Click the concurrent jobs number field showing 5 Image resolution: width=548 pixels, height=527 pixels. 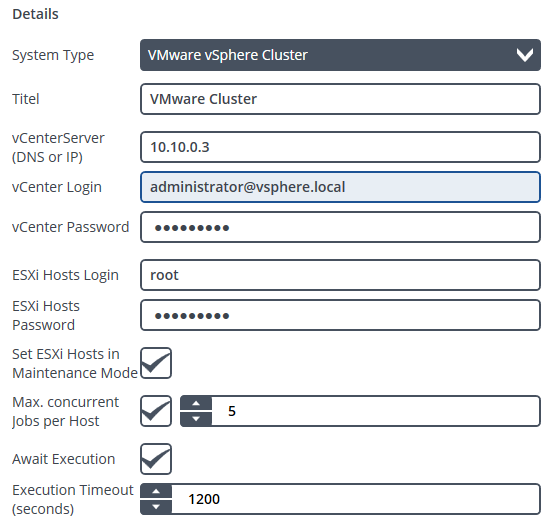click(376, 411)
